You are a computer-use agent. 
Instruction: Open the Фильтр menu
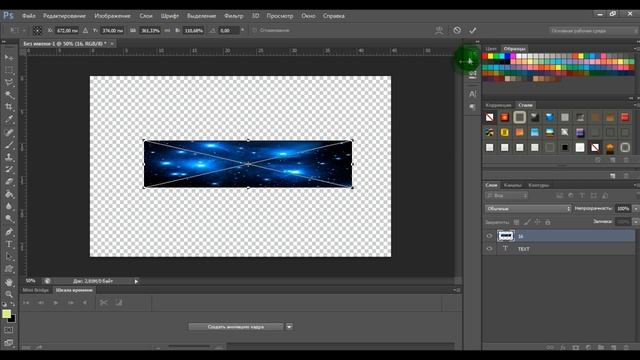[233, 16]
